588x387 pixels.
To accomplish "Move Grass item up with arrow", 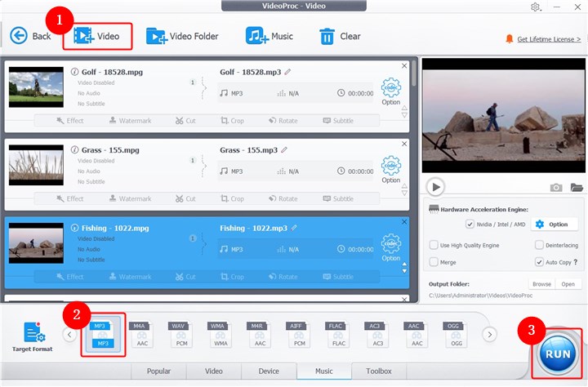I will coord(404,186).
